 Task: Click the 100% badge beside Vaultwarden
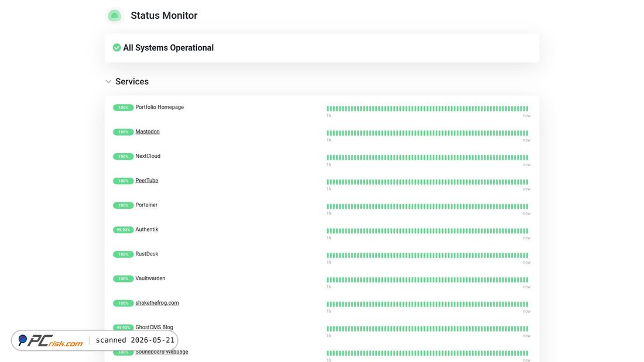[x=123, y=279]
